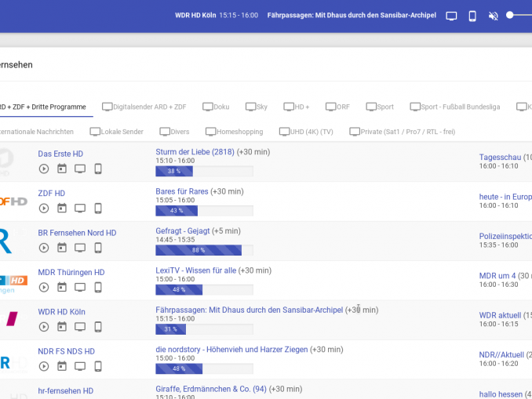The height and width of the screenshot is (399, 532).
Task: Switch to Digitalsender ARD + ZDF tab
Action: coord(144,107)
